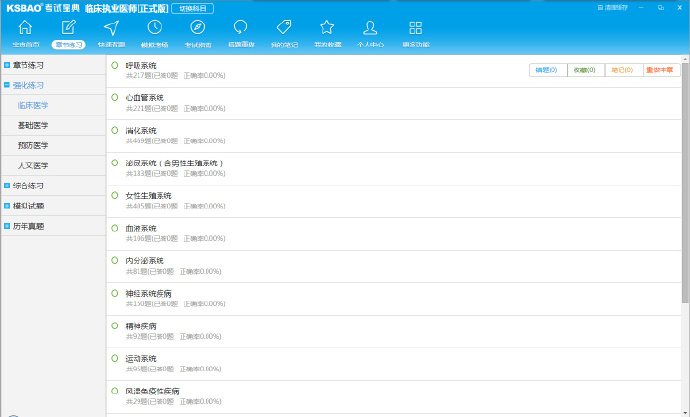Click green circle beside 女性生殖系统
The height and width of the screenshot is (417, 690).
(115, 195)
